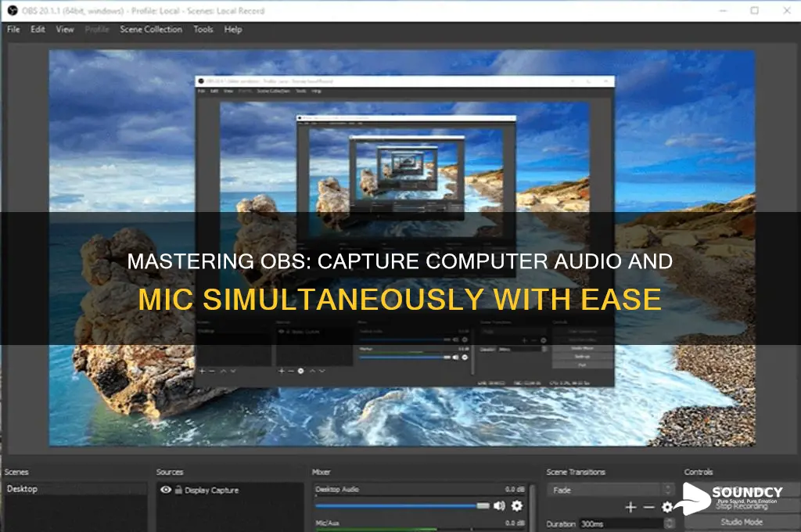This screenshot has height=532, width=801.
Task: Remove scene transition with minus icon
Action: pyautogui.click(x=648, y=507)
